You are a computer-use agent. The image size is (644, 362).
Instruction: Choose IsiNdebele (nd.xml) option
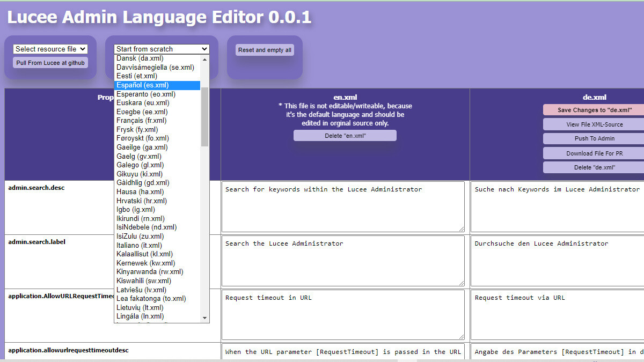(x=157, y=227)
